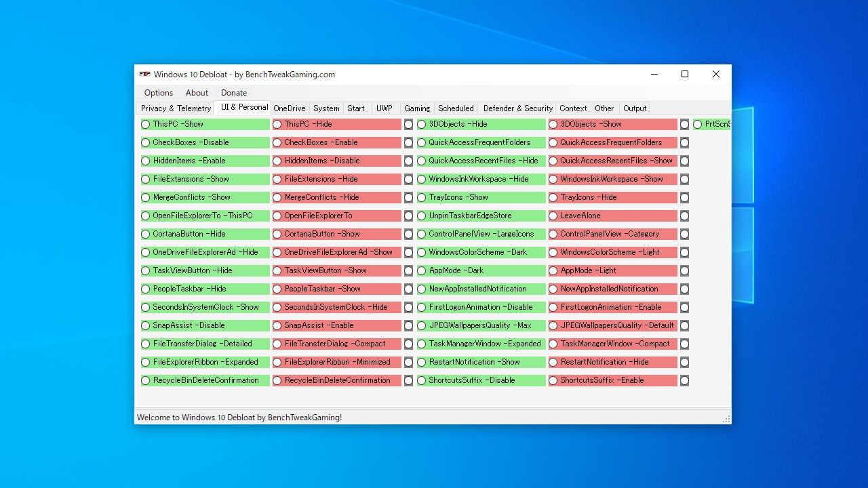Choose JPEGWallpapersQuality -Max option
The image size is (868, 488).
pyautogui.click(x=481, y=326)
